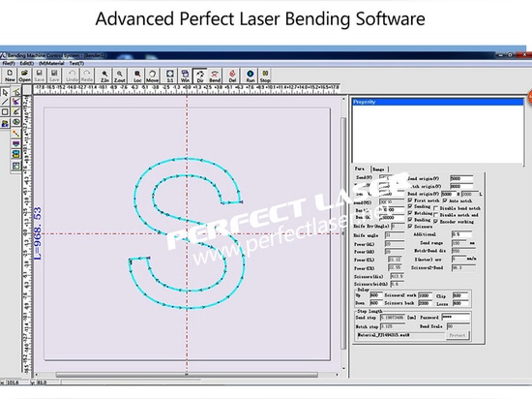532x399 pixels.
Task: Click the purple monitor icon in toolbox
Action: (x=15, y=143)
